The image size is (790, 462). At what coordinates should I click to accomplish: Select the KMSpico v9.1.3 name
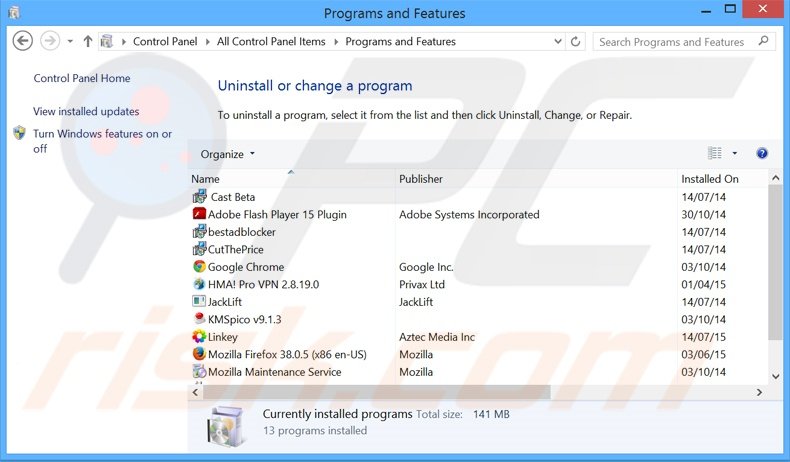click(244, 319)
